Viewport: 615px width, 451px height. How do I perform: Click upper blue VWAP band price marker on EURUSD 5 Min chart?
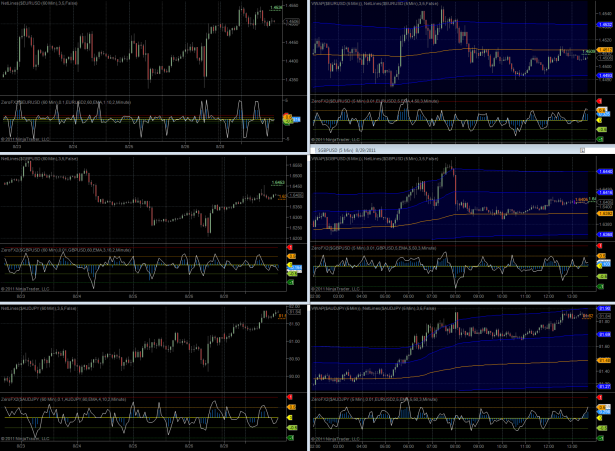point(604,24)
